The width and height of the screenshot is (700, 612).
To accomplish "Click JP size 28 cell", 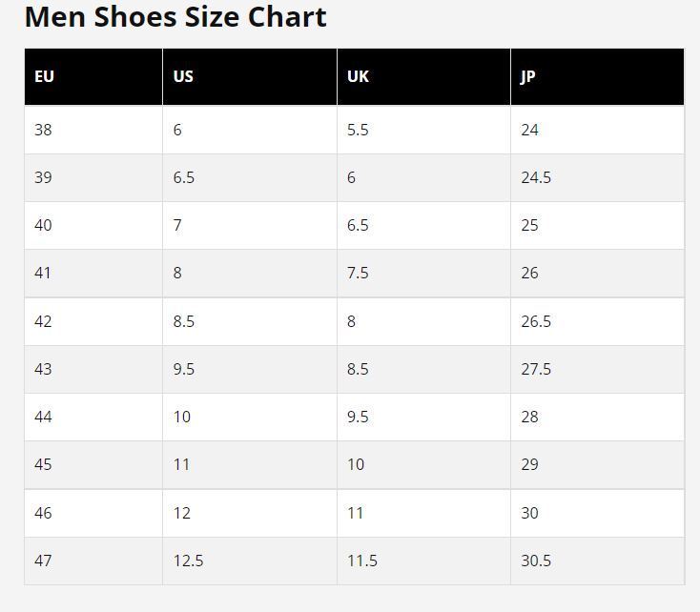I will 597,417.
